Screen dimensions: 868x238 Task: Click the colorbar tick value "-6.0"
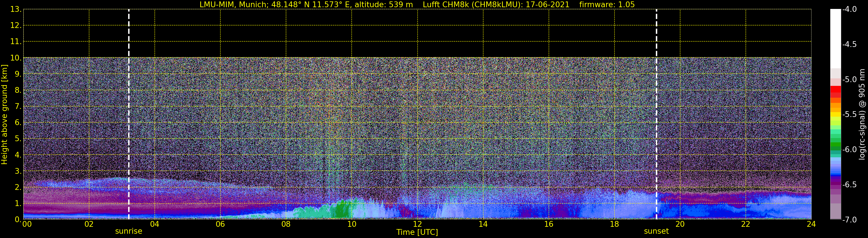849,150
